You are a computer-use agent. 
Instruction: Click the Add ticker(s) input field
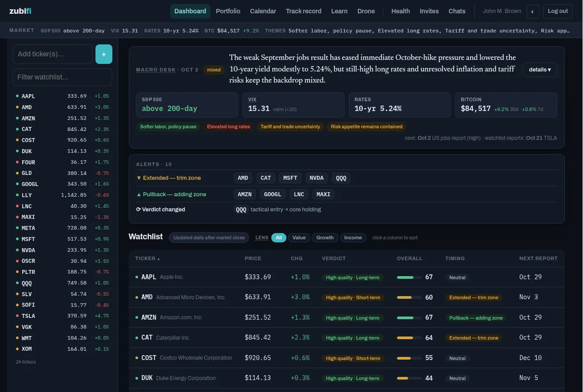53,54
